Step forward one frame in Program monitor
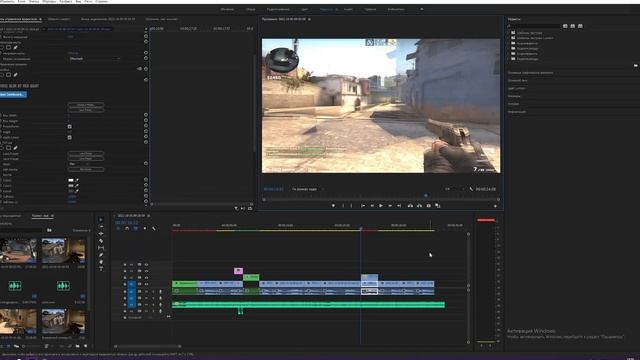640x360 pixels. (x=390, y=206)
